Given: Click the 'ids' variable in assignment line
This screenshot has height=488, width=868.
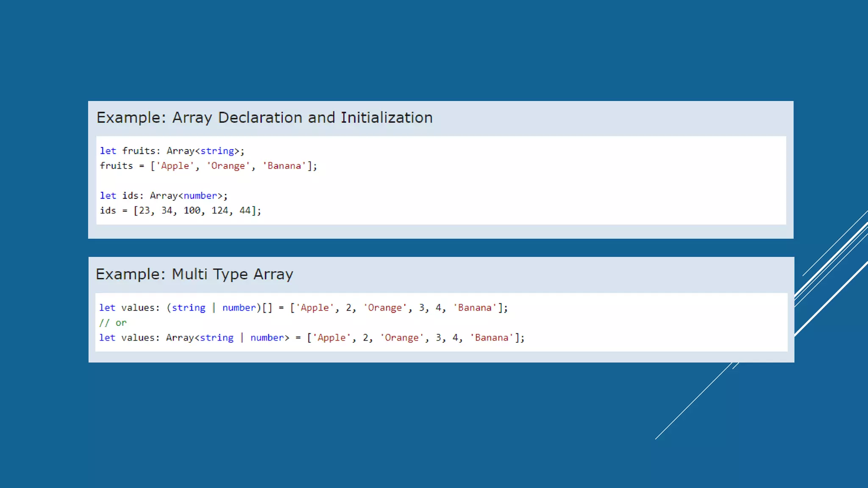Looking at the screenshot, I should pyautogui.click(x=108, y=211).
